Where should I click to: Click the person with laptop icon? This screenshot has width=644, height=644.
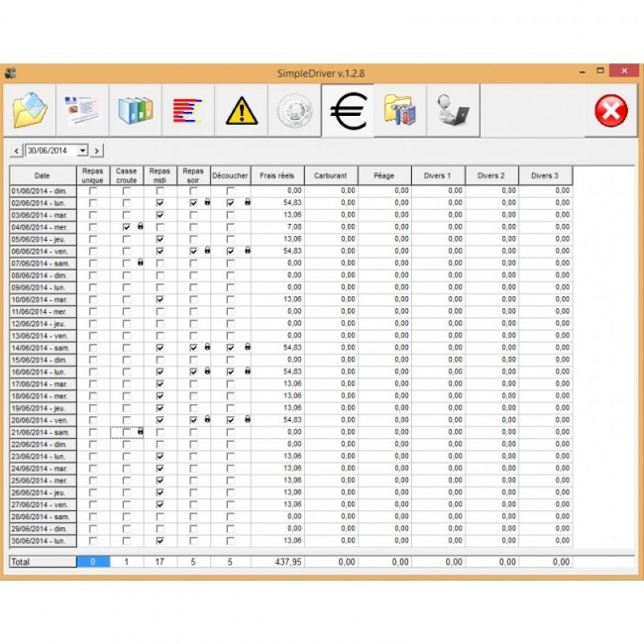(453, 111)
